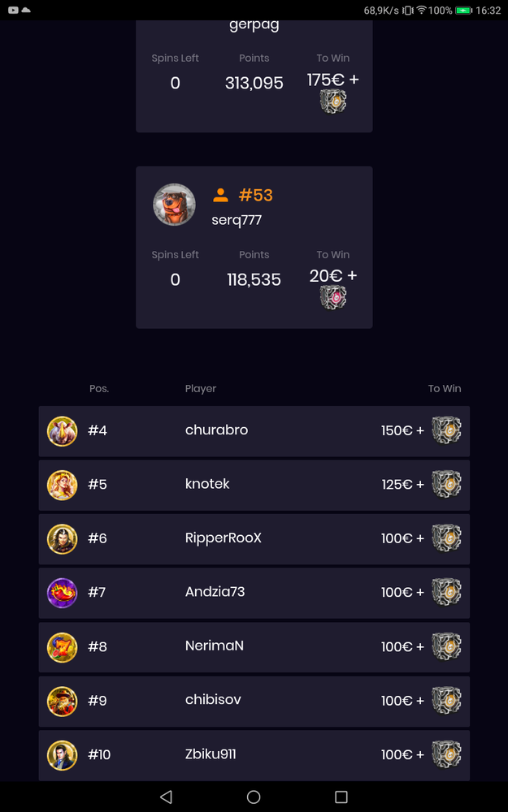The height and width of the screenshot is (812, 508).
Task: Tap the prize chest icon in serq777 card
Action: (x=332, y=297)
